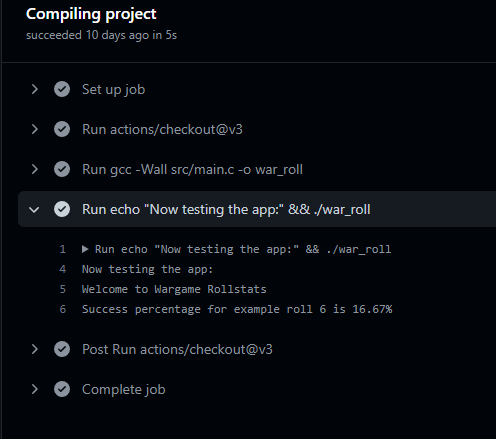Open the Set up job step label

tap(114, 90)
